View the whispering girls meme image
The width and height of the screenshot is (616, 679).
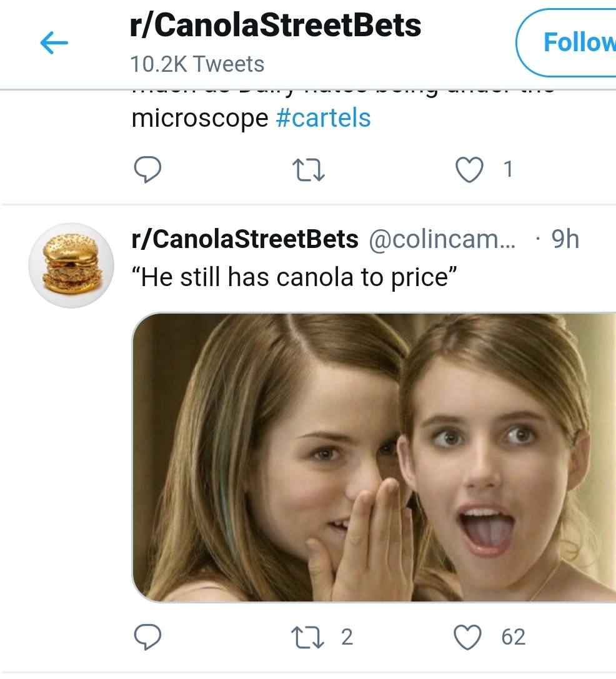374,457
